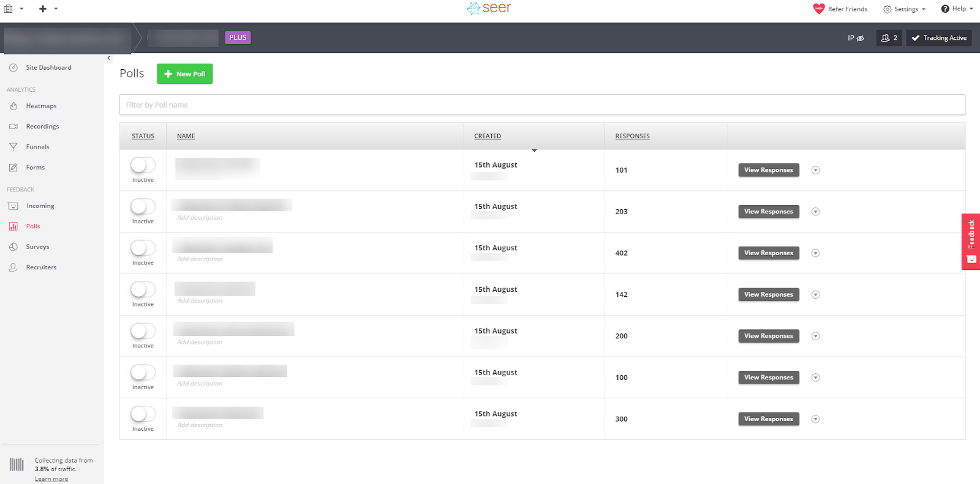This screenshot has height=484, width=980.
Task: Sort polls by Responses column header
Action: tap(632, 136)
